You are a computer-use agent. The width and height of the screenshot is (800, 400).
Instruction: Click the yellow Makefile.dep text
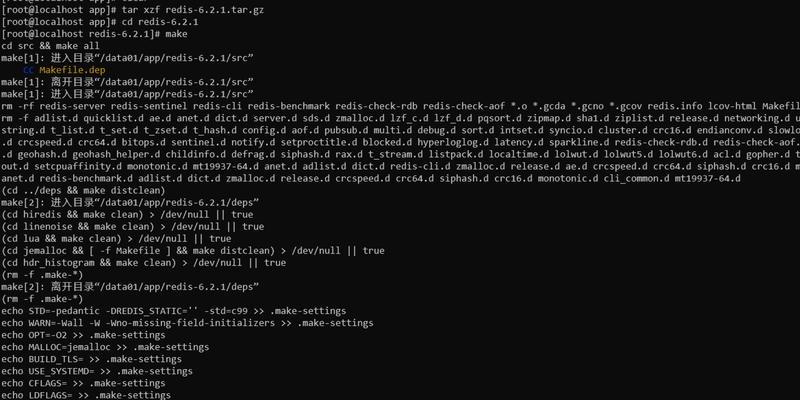click(72, 70)
